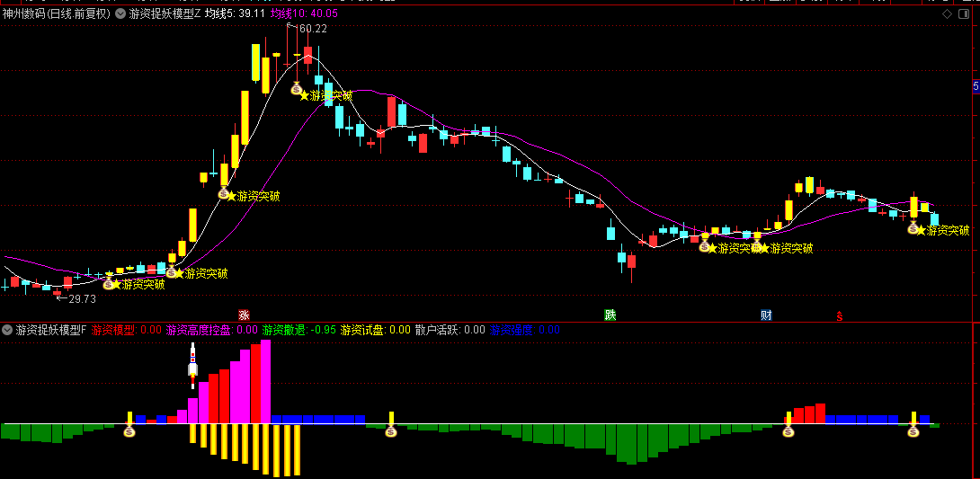Open dropdown arrow before 游资捉妖模型Z indicator name

coord(120,14)
